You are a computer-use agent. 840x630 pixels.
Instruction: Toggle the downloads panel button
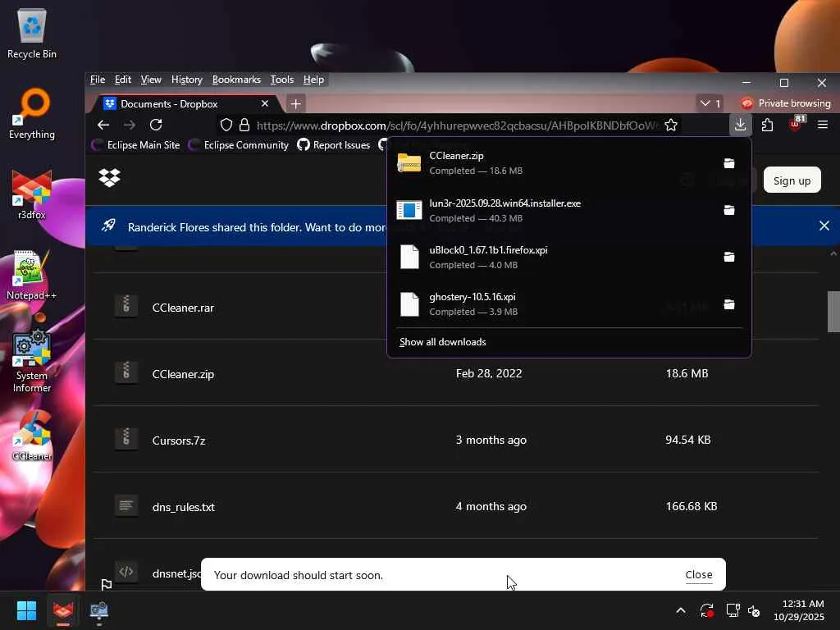coord(740,125)
